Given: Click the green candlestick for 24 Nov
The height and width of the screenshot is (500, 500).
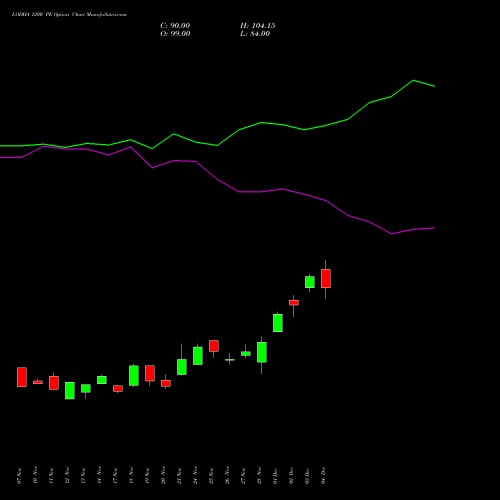Looking at the screenshot, I should [198, 356].
